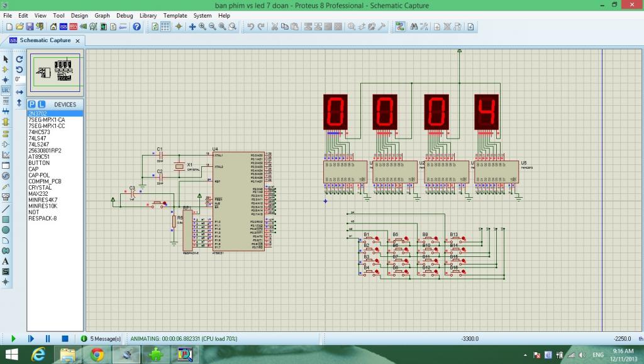Click the Undo arrow icon
This screenshot has width=644, height=364.
click(250, 26)
